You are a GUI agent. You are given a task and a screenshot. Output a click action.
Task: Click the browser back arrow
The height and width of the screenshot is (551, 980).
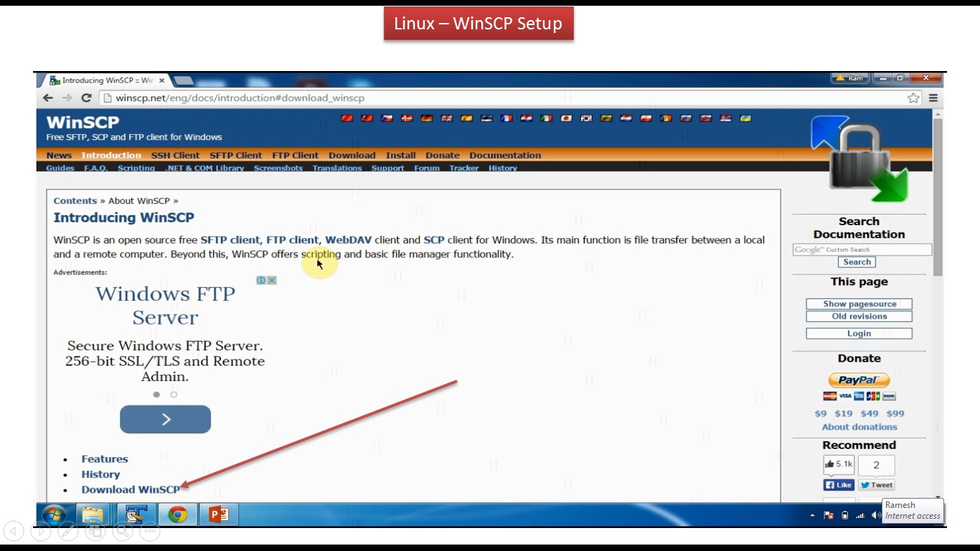pos(48,98)
